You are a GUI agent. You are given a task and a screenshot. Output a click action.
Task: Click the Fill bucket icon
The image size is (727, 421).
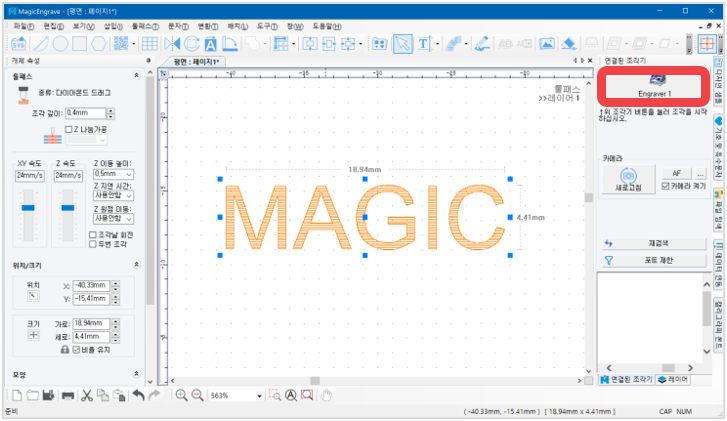point(569,44)
